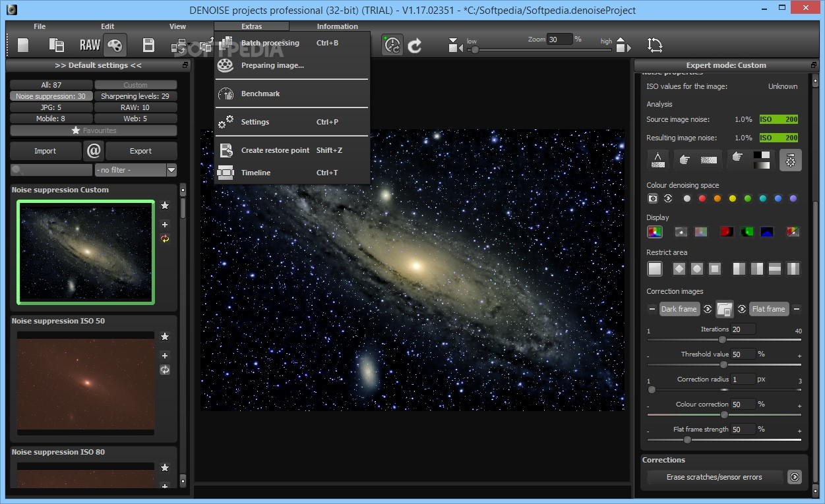Click the highlighted gear automatic analysis icon
This screenshot has height=504, width=825.
[790, 159]
